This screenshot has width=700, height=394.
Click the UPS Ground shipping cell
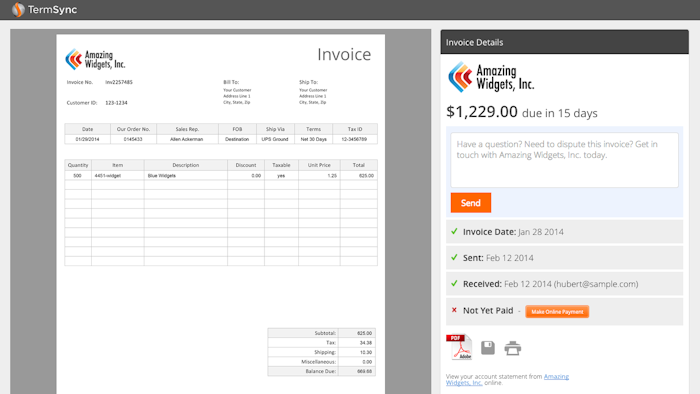pos(275,139)
